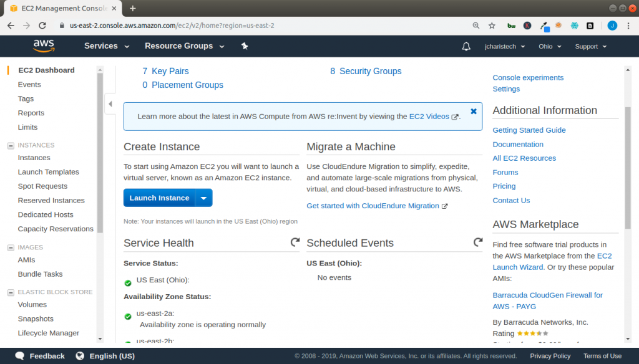Open the AWS notifications bell
Screen dimensions: 639x364
click(x=466, y=45)
